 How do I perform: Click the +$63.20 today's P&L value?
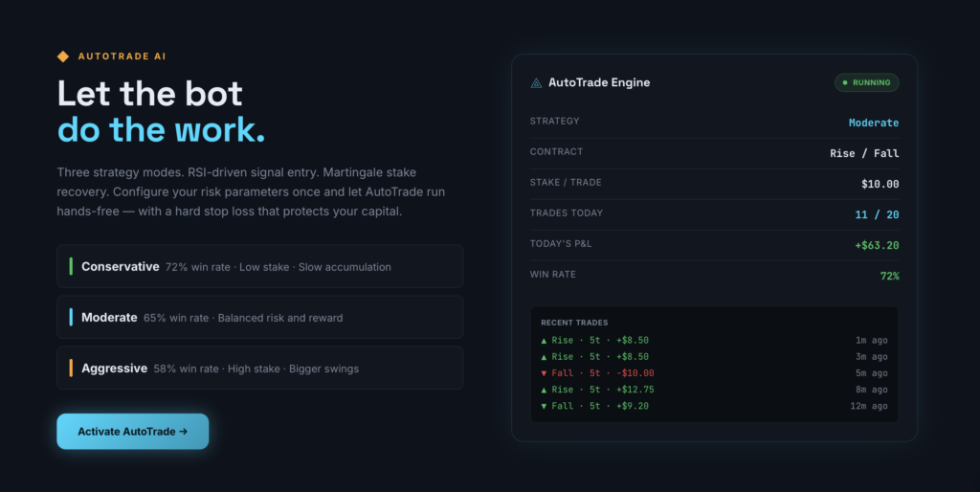coord(877,245)
